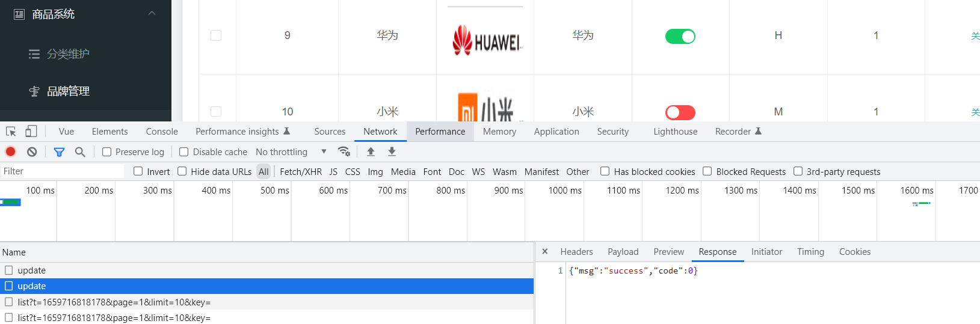Filter by Img requests
980x324 pixels.
tap(375, 171)
